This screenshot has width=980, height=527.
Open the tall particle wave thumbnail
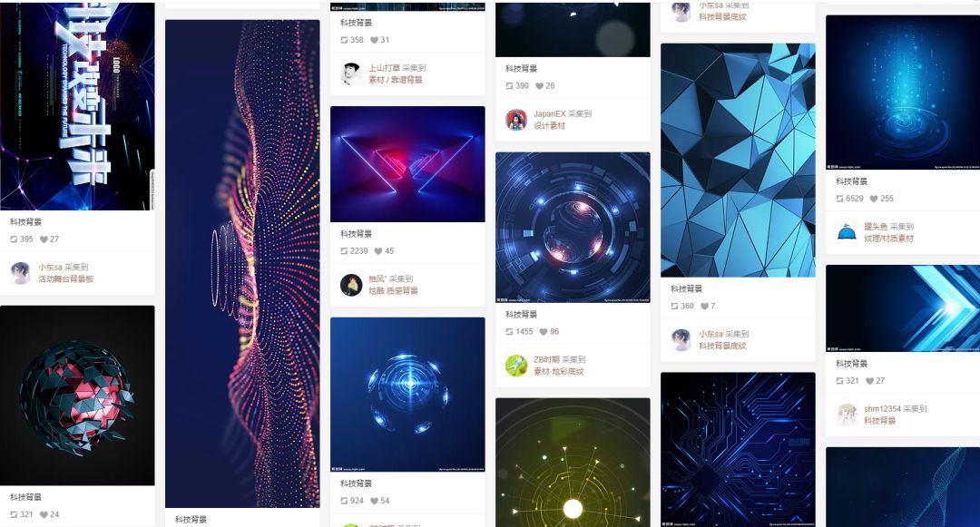pyautogui.click(x=242, y=263)
